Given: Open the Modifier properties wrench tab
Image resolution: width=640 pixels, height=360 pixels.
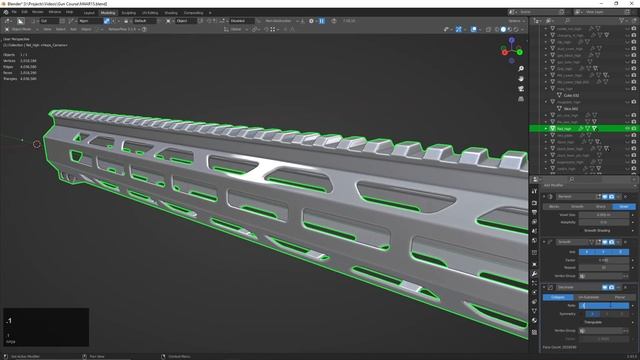Looking at the screenshot, I should click(x=534, y=274).
